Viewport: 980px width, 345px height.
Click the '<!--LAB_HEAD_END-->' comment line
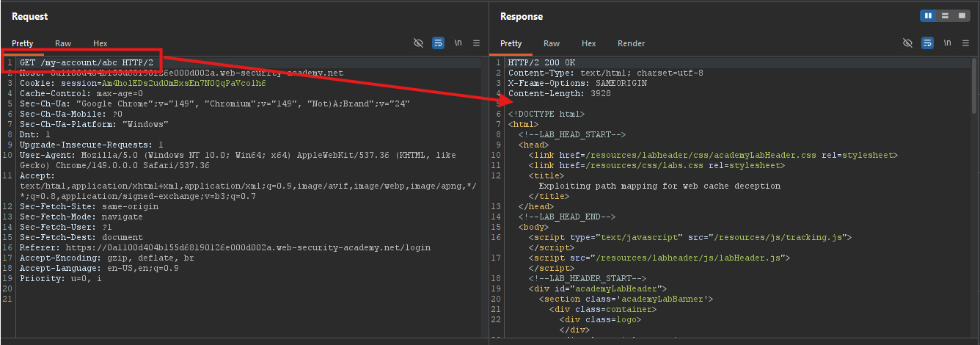coord(566,217)
